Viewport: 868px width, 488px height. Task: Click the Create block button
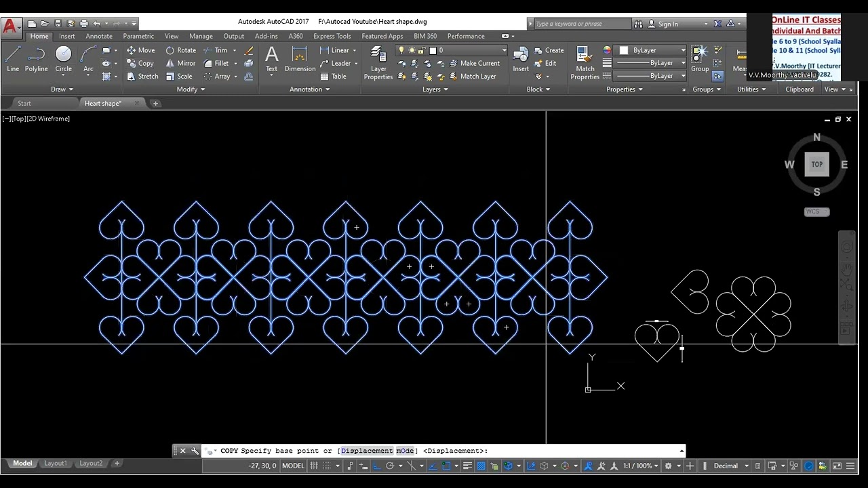click(x=549, y=50)
